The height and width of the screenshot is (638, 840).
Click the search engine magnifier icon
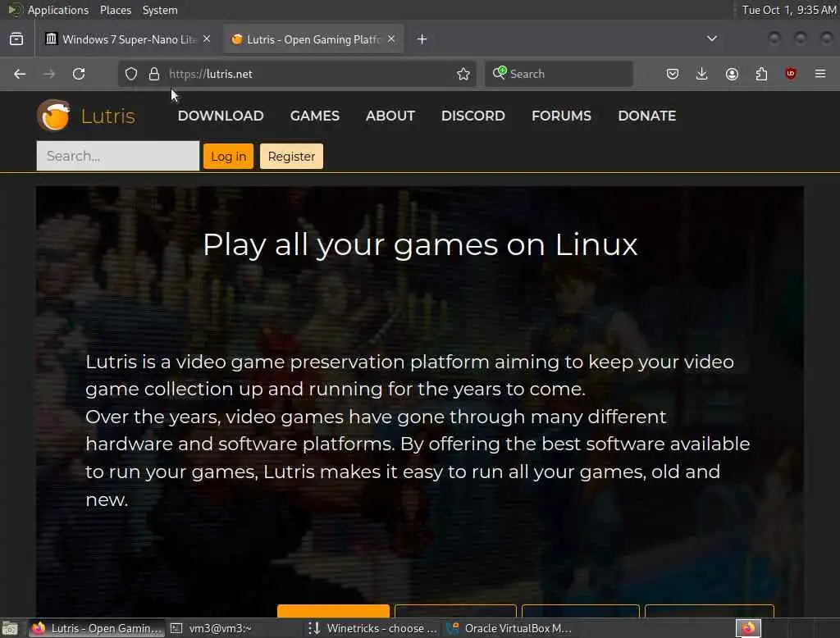[500, 73]
